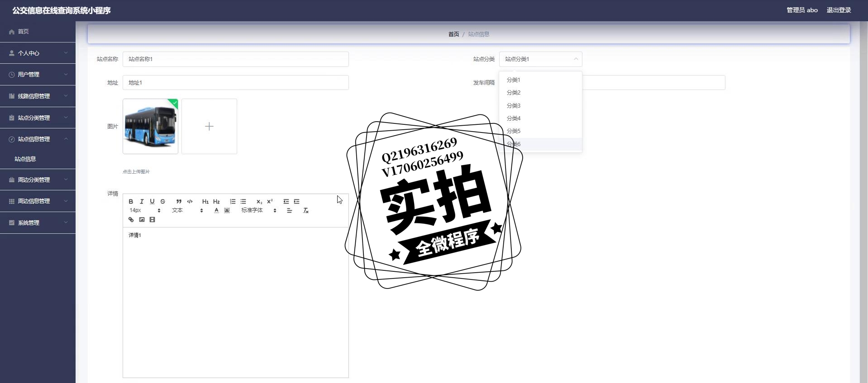Expand the 周边分类管理 sidebar menu
Screen dimensions: 868x383
[38, 180]
